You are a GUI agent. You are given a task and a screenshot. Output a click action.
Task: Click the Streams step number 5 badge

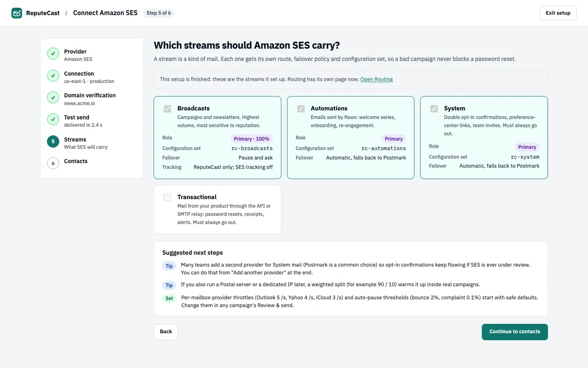(53, 141)
